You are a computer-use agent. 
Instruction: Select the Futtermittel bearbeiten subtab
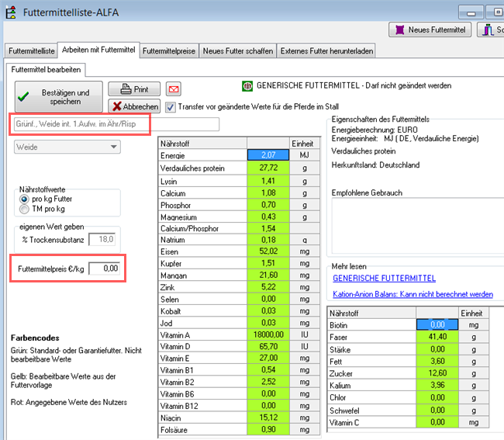tap(46, 70)
